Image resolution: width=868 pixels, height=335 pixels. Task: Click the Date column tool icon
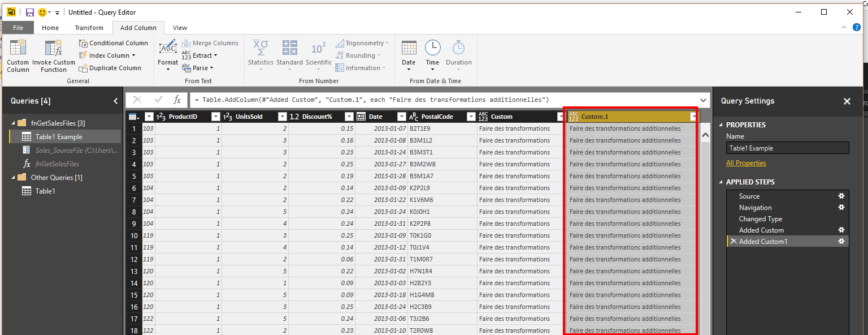click(409, 49)
